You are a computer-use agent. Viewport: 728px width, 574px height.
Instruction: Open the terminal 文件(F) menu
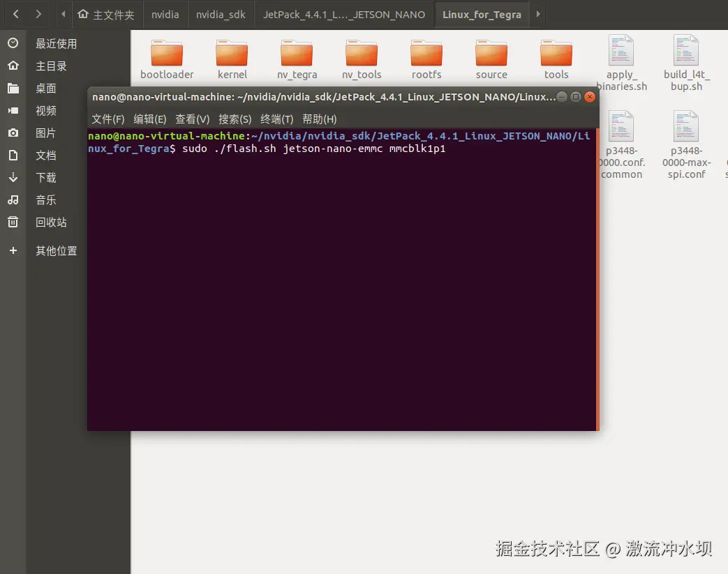[x=107, y=119]
